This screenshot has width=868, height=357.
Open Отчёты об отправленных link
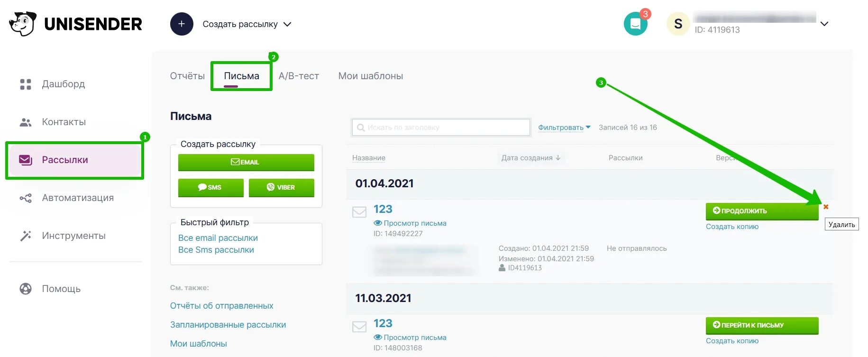222,306
